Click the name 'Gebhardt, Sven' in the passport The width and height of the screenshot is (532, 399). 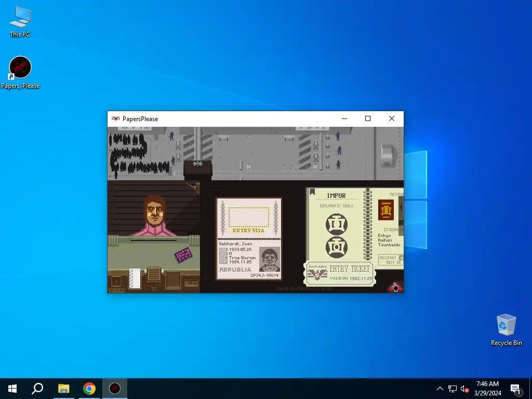[x=235, y=244]
